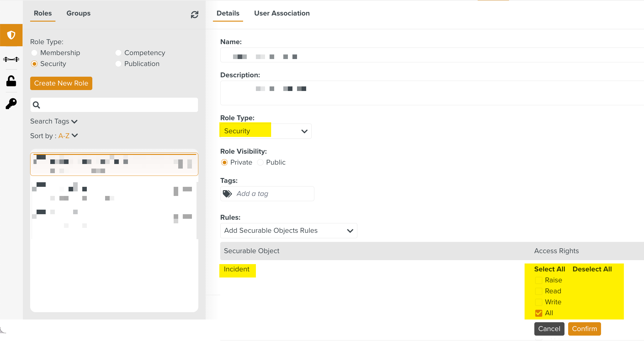The image size is (644, 342).
Task: Select Public role visibility
Action: (x=260, y=162)
